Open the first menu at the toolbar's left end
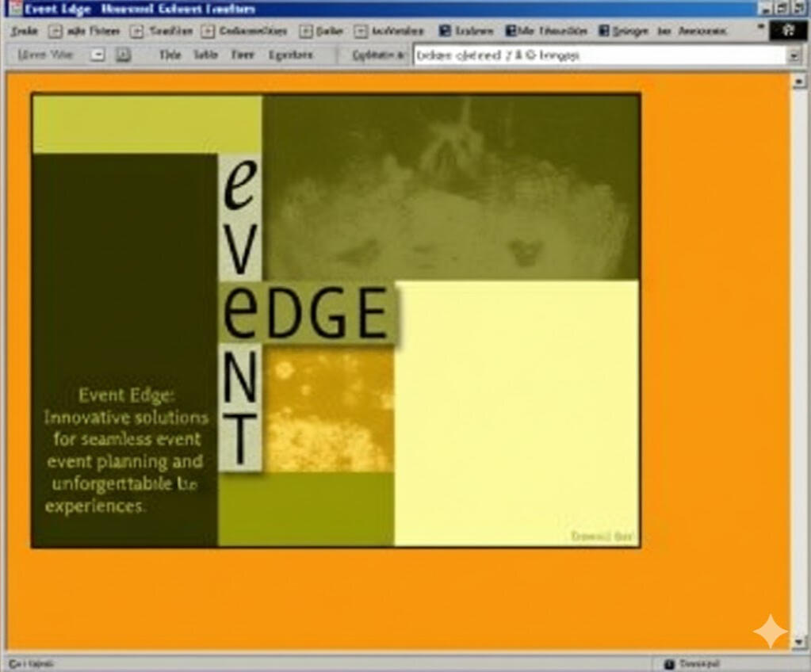Image resolution: width=811 pixels, height=672 pixels. point(25,31)
